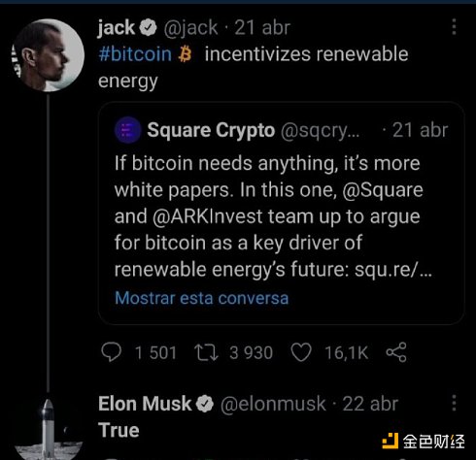This screenshot has height=460, width=476.
Task: Click Mostrar esta conversa link
Action: pos(201,298)
